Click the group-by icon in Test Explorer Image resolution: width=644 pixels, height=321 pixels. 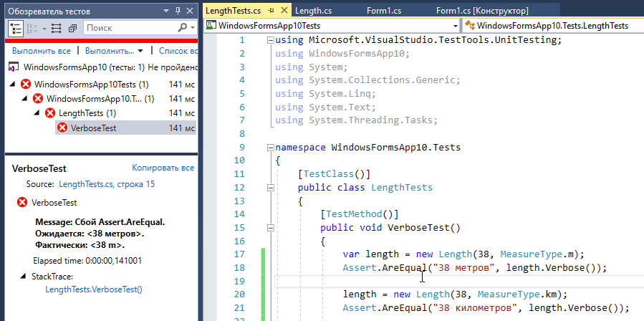32,28
